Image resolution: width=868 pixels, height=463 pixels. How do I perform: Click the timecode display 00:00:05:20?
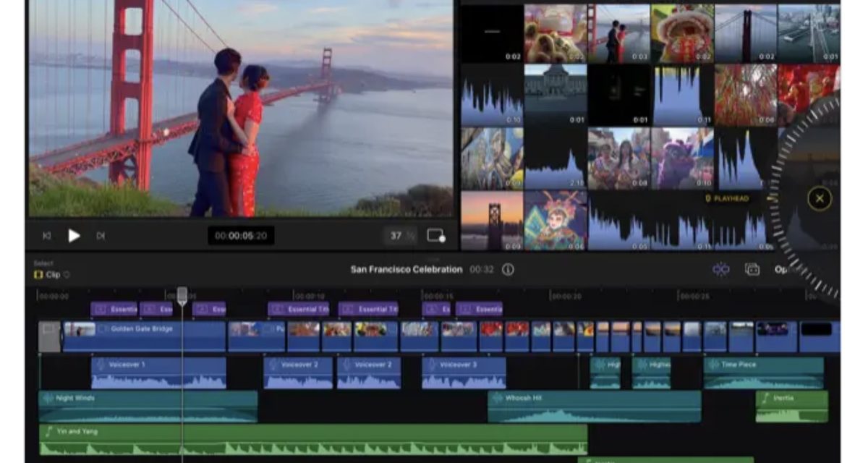point(240,236)
